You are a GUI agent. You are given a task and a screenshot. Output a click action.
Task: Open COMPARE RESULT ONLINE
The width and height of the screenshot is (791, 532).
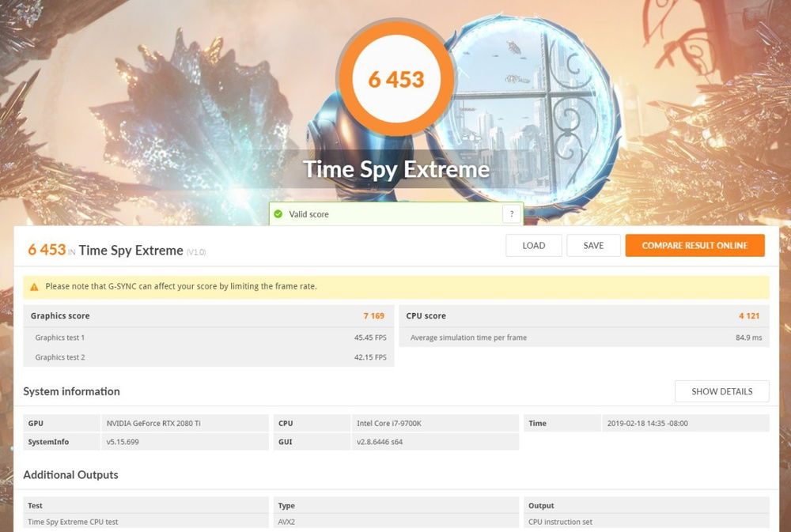tap(694, 245)
